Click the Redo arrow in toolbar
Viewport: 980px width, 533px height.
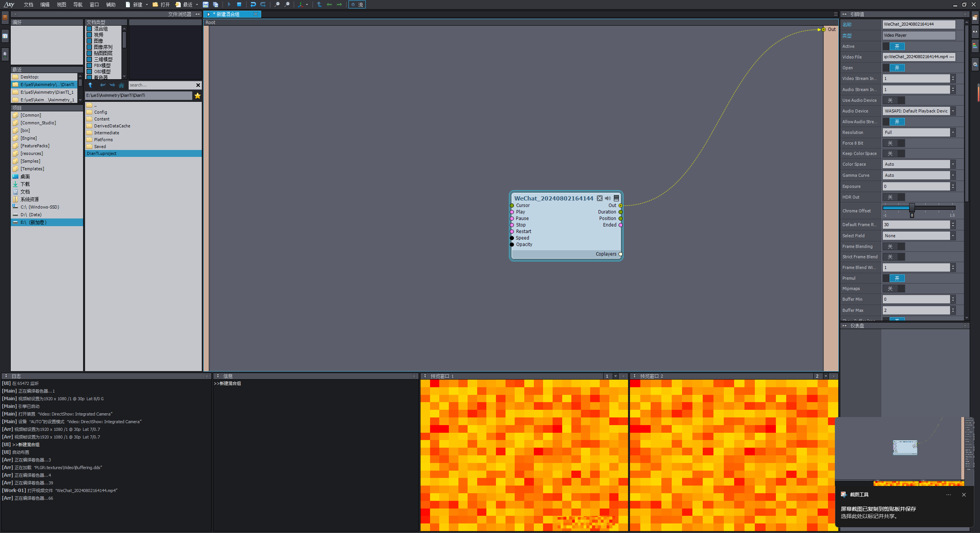[263, 5]
